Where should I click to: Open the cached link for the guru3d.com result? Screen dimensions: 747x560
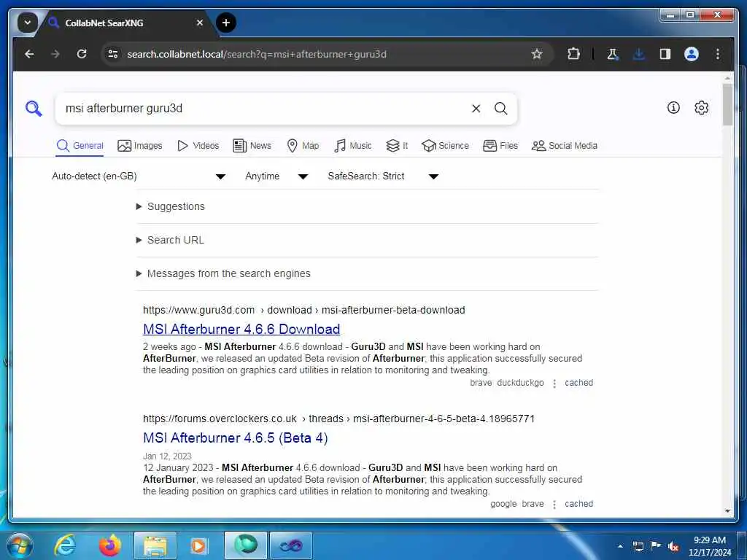578,383
